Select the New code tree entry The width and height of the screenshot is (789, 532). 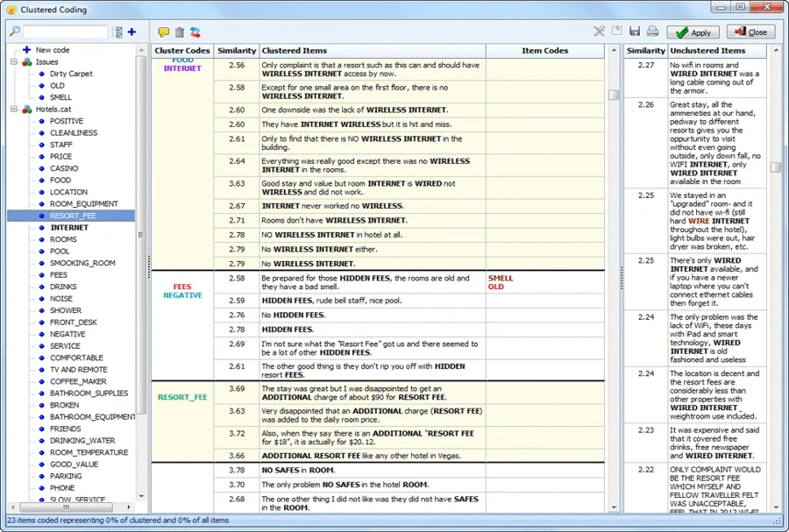coord(52,50)
